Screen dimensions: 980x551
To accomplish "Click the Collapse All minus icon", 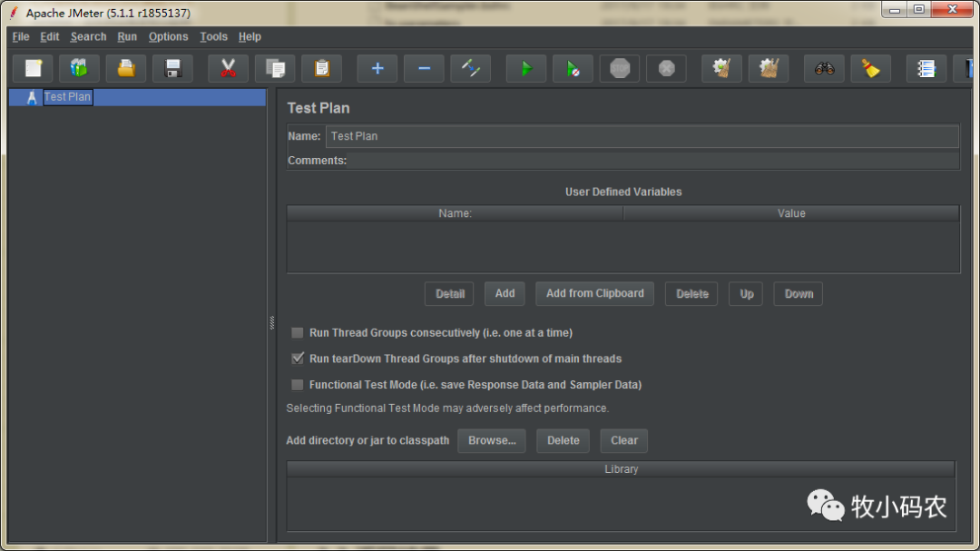I will (x=424, y=68).
